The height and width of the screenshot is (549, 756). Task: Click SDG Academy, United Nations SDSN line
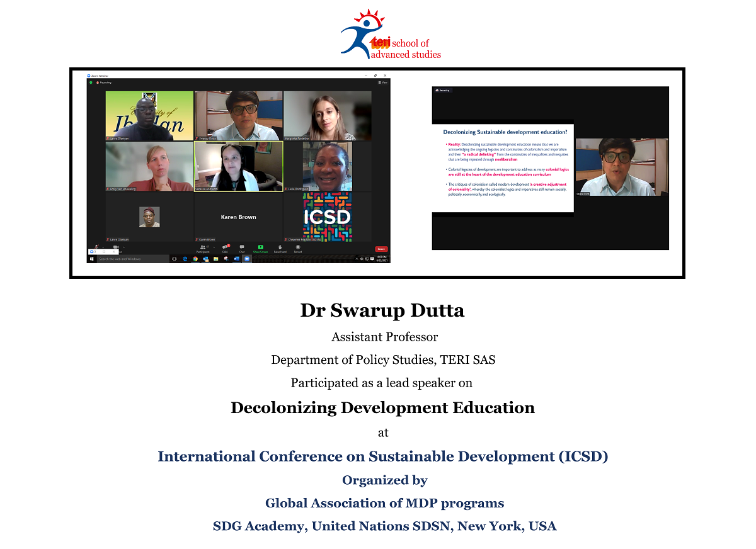384,526
